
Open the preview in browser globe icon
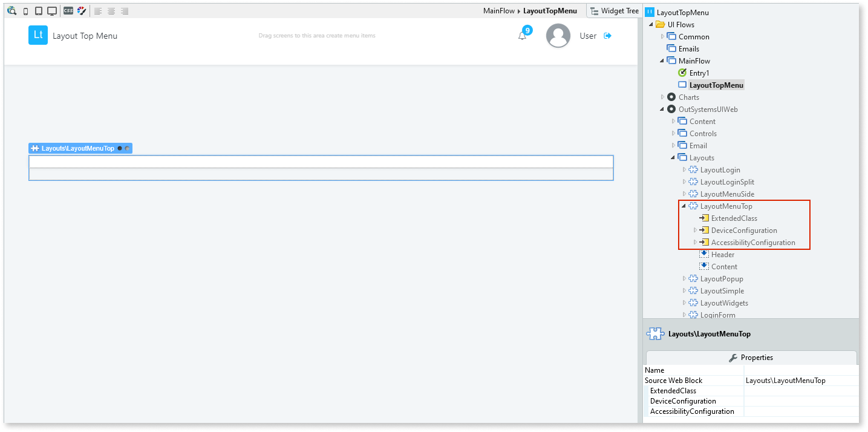[x=11, y=10]
